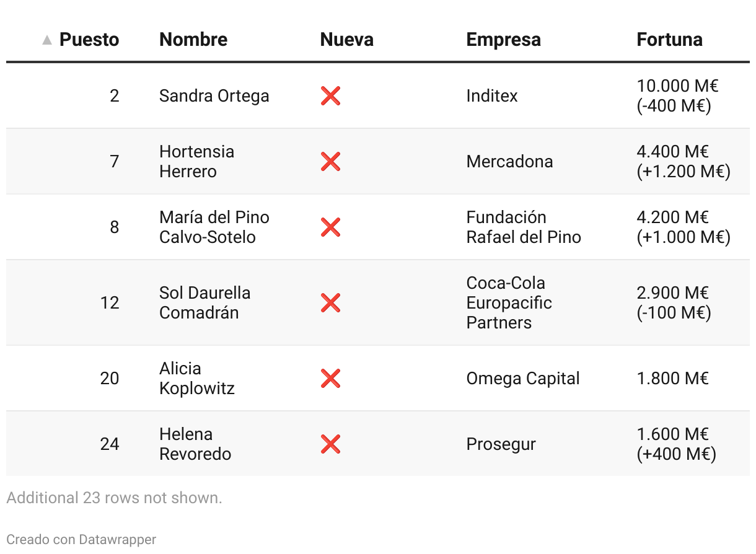The image size is (756, 554).
Task: Select the Omega Capital company cell
Action: coord(522,379)
